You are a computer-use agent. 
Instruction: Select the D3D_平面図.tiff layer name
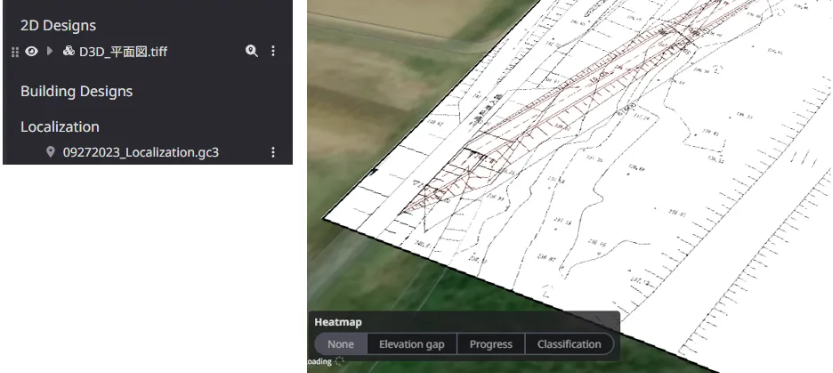coord(123,52)
